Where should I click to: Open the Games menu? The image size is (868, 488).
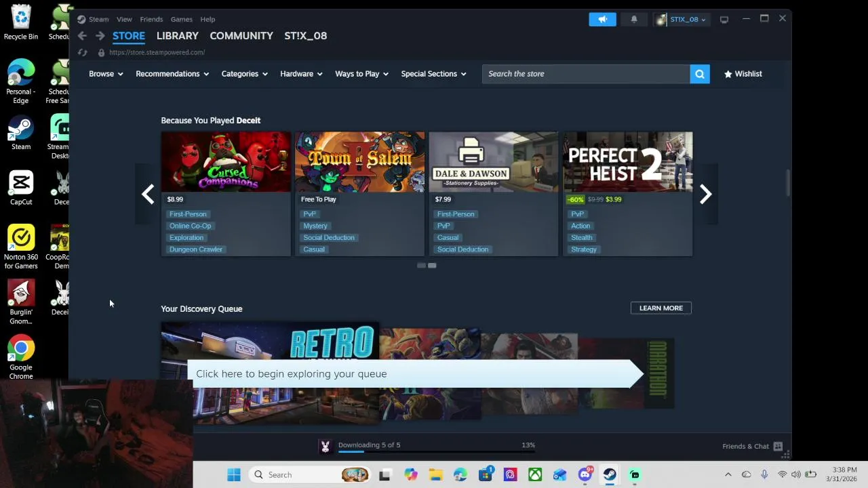[182, 19]
